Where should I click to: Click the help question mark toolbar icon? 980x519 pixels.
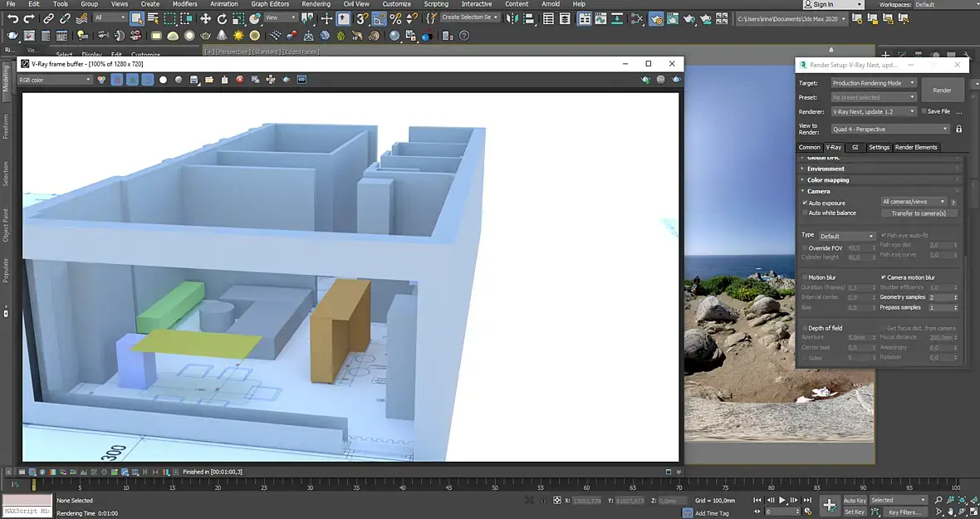pos(463,36)
